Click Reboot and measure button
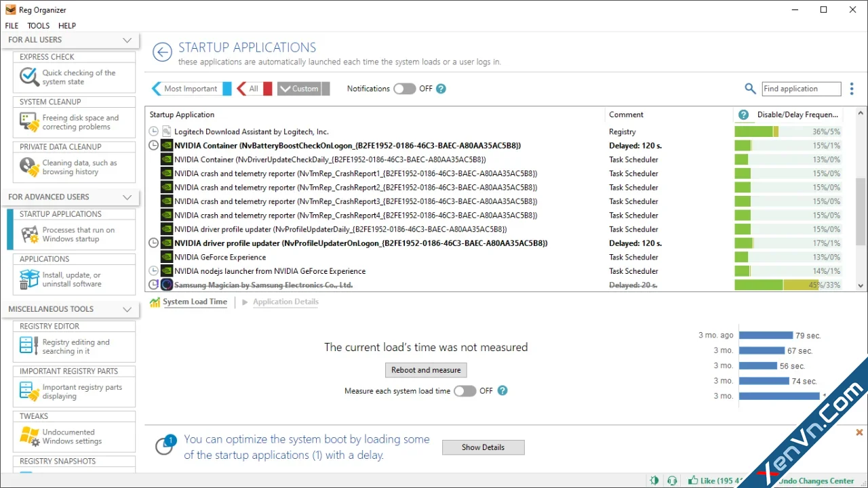 tap(426, 370)
